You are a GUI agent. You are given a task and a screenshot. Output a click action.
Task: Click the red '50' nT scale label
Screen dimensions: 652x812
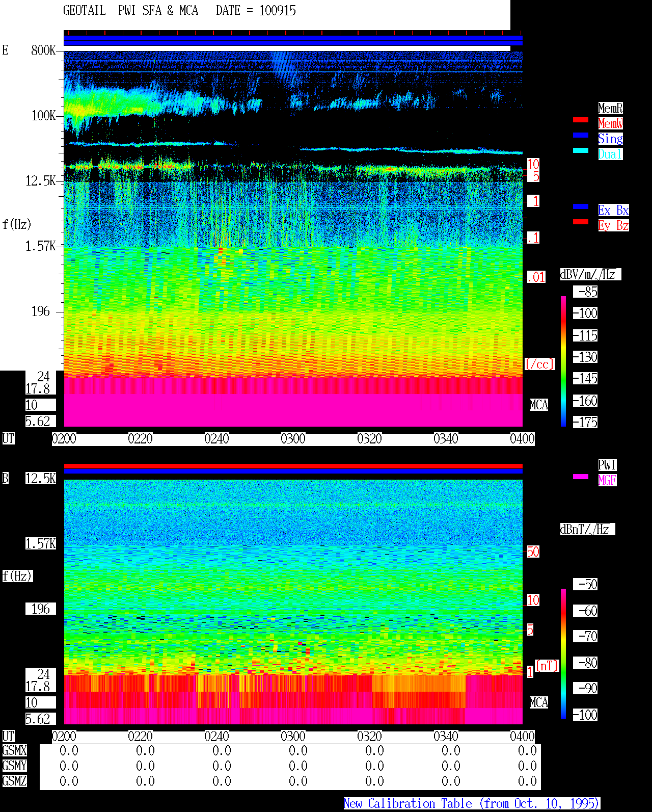pos(533,552)
